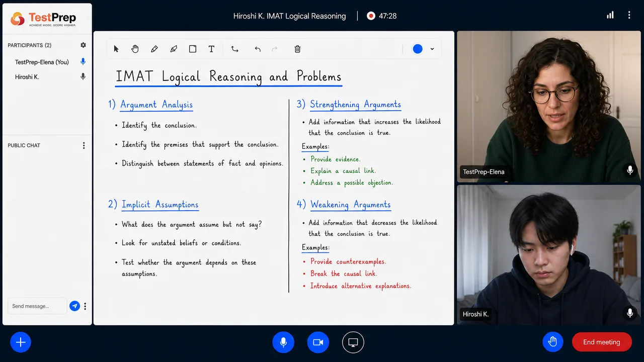
Task: Click the Participants (2) header
Action: click(30, 45)
